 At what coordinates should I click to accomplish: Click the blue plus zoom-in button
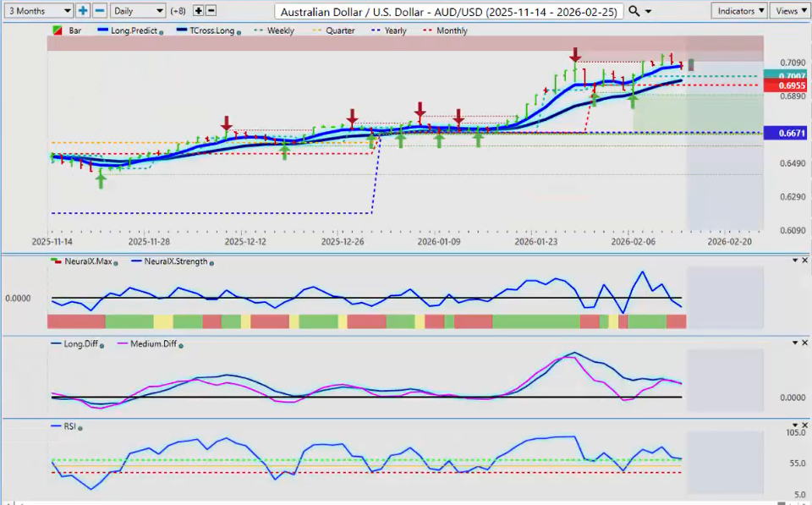tap(83, 11)
